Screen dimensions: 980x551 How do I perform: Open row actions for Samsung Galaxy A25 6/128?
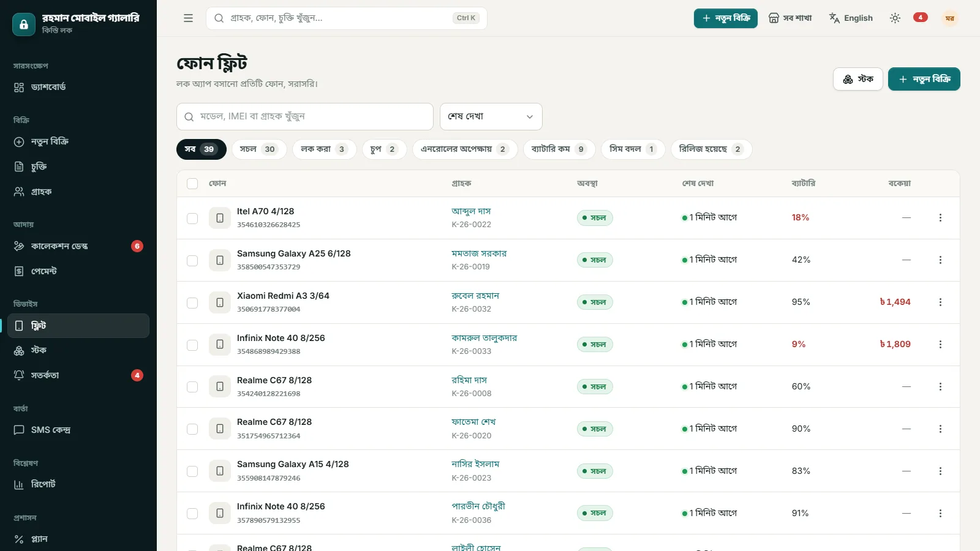(x=940, y=260)
